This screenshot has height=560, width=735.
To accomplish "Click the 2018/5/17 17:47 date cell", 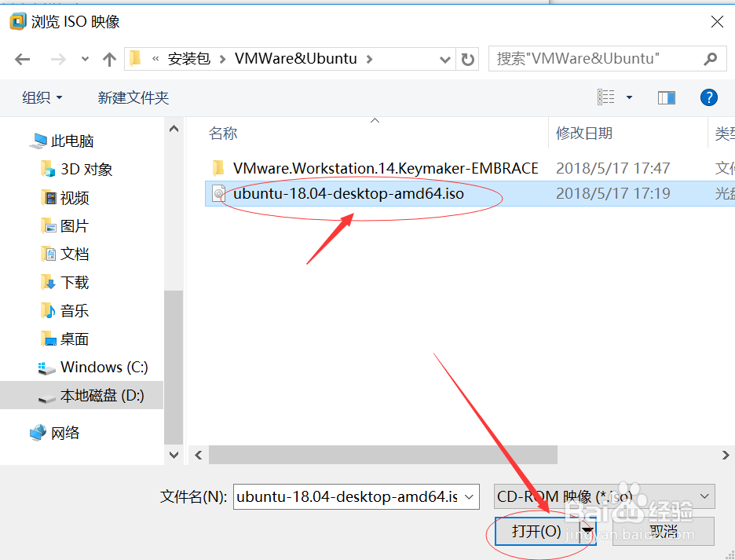I will tap(612, 168).
